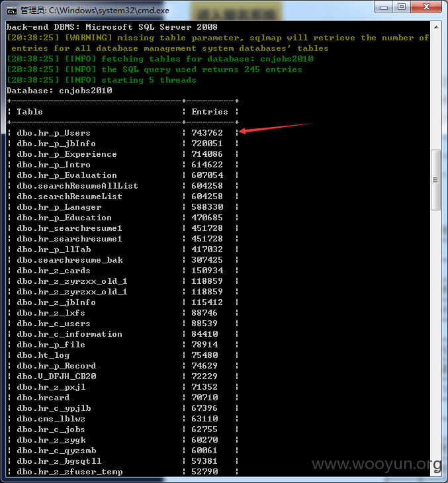
Task: Select the dbo.searchResumeList table name
Action: [69, 197]
